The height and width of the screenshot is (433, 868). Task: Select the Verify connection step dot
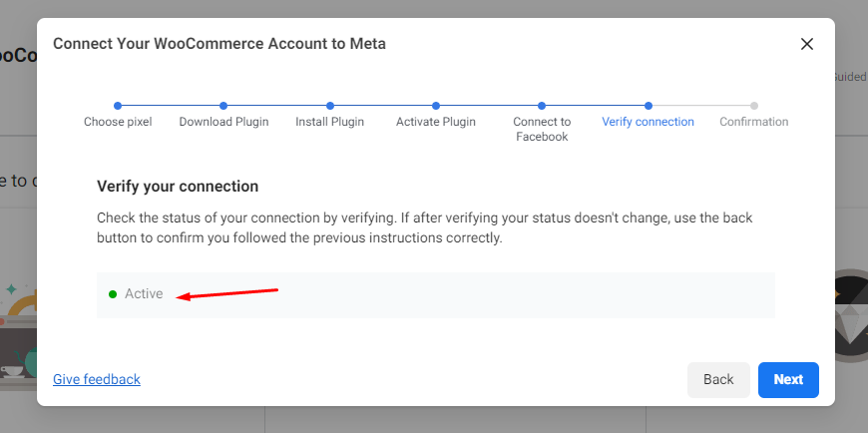pos(649,106)
